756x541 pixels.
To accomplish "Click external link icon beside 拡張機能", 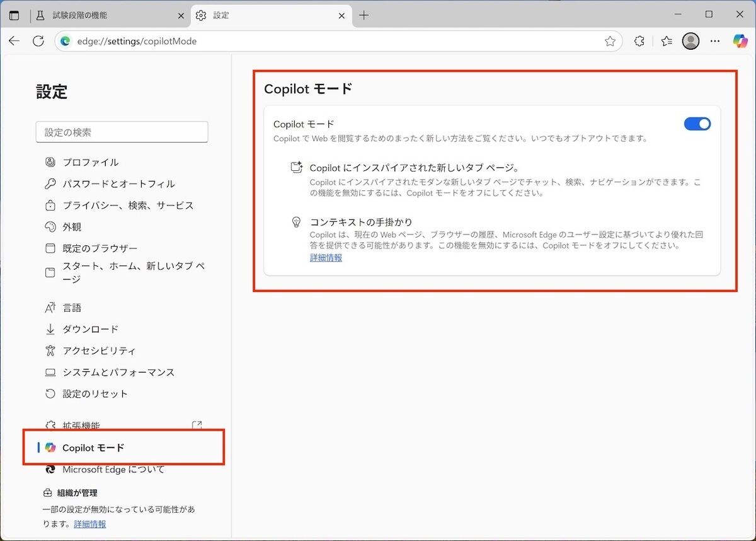I will coord(197,426).
